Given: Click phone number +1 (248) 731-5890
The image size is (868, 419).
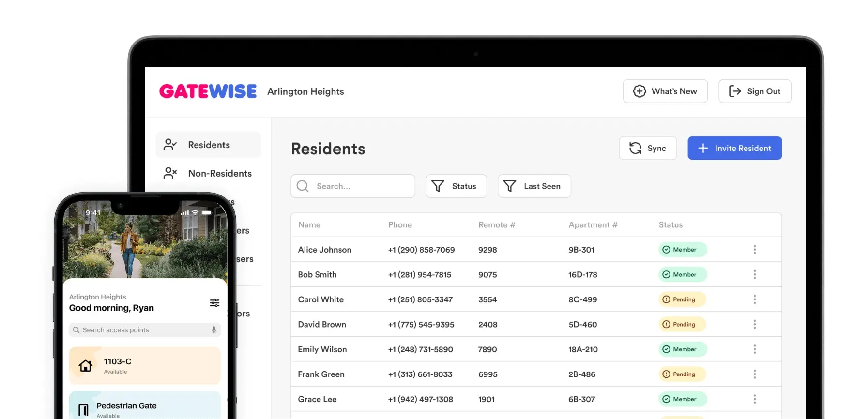Looking at the screenshot, I should 421,349.
